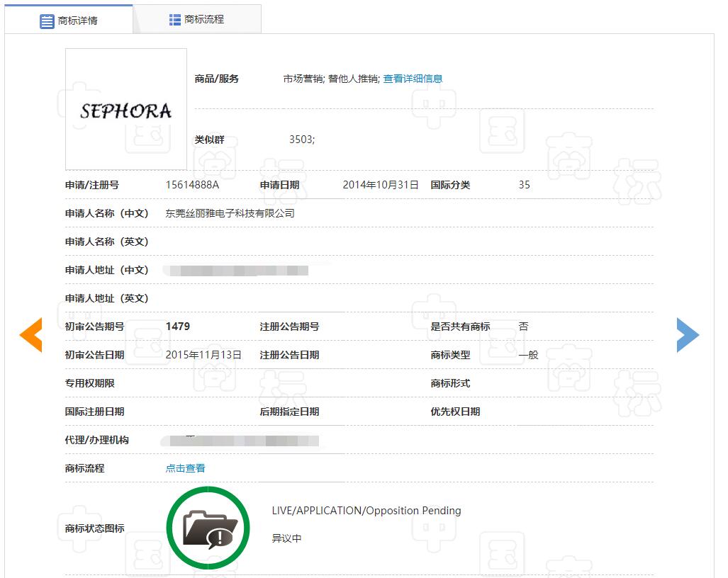The width and height of the screenshot is (728, 578).
Task: Click the 国际注册日期 label
Action: click(x=95, y=412)
